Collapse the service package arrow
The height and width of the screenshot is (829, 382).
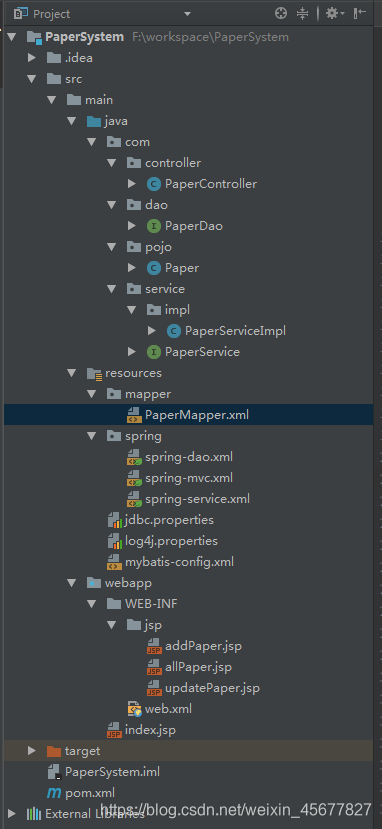point(112,289)
